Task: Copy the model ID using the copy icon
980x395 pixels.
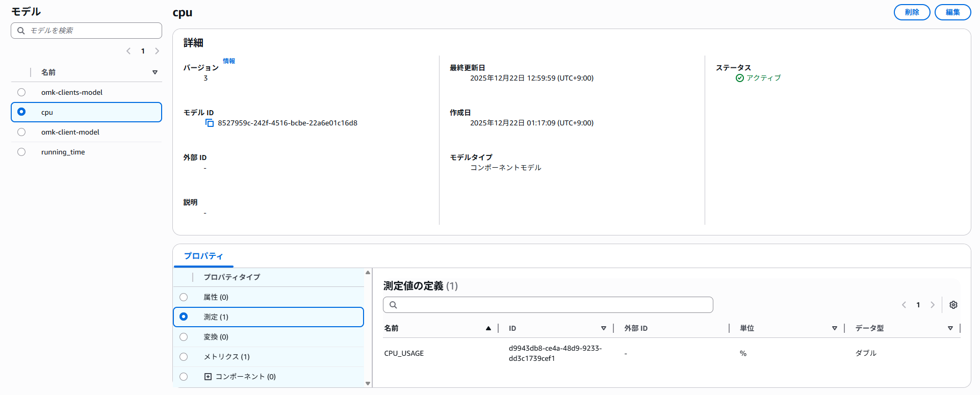Action: pos(210,123)
